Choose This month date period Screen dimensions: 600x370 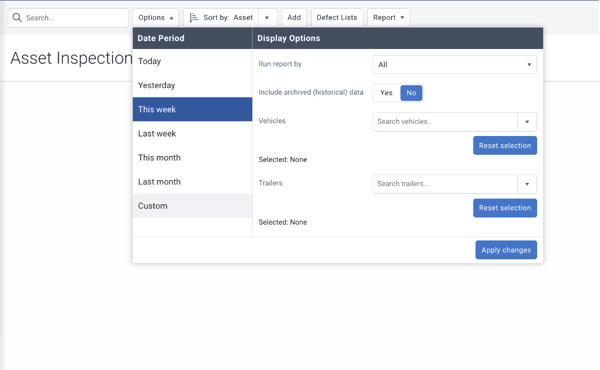[x=192, y=158]
